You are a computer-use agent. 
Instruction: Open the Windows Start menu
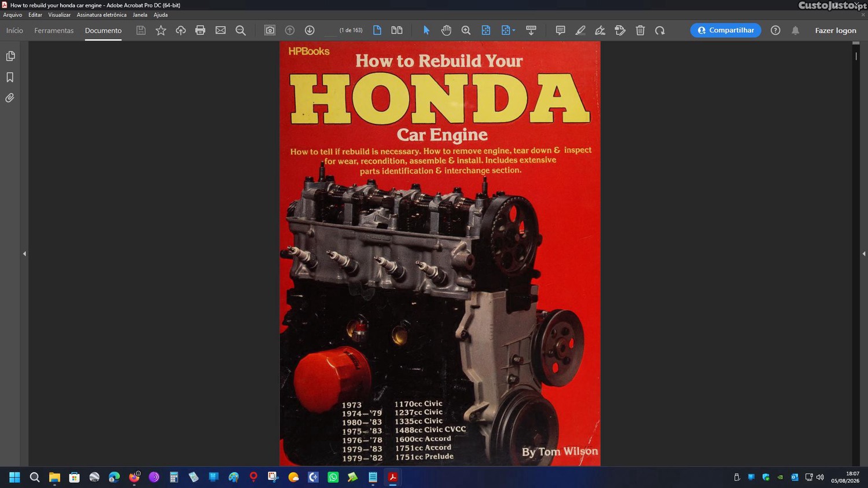(14, 478)
